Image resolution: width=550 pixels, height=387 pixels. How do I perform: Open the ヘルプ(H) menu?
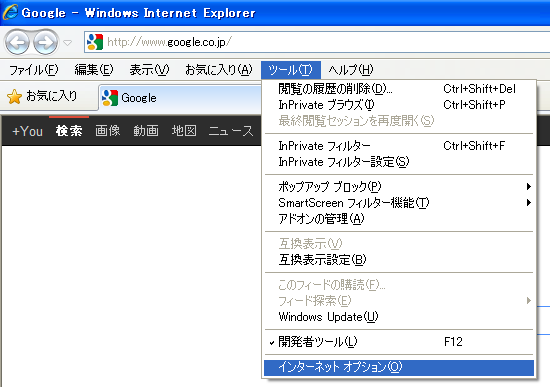coord(351,70)
